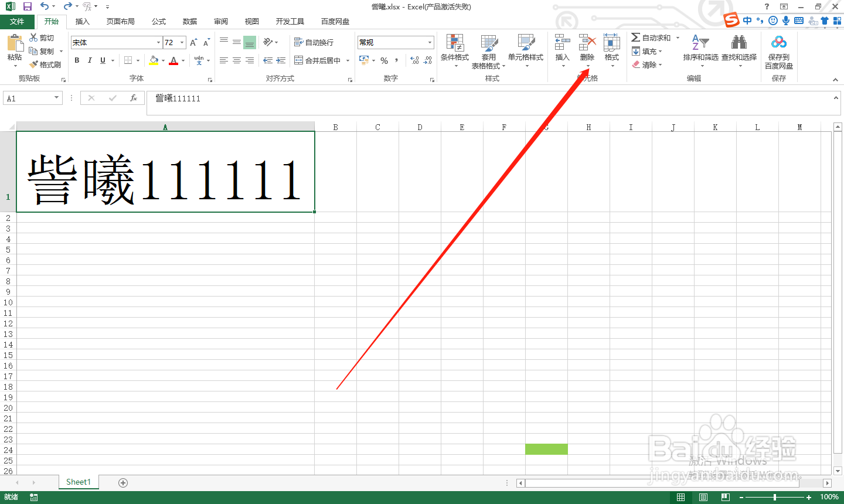Increase font size with the larger A

[x=193, y=42]
